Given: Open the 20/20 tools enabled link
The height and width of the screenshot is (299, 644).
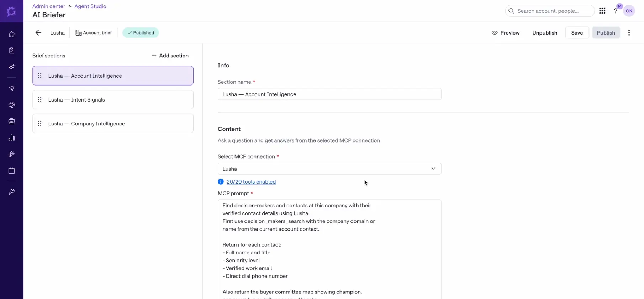Looking at the screenshot, I should tap(251, 182).
